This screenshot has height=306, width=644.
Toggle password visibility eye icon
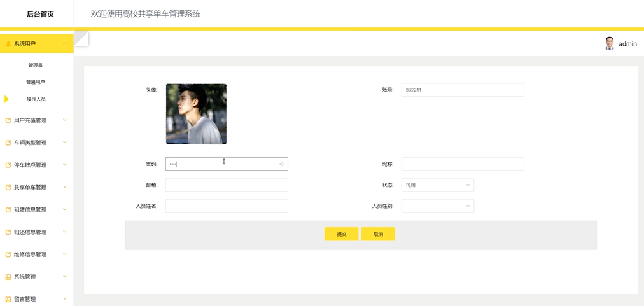coord(282,164)
